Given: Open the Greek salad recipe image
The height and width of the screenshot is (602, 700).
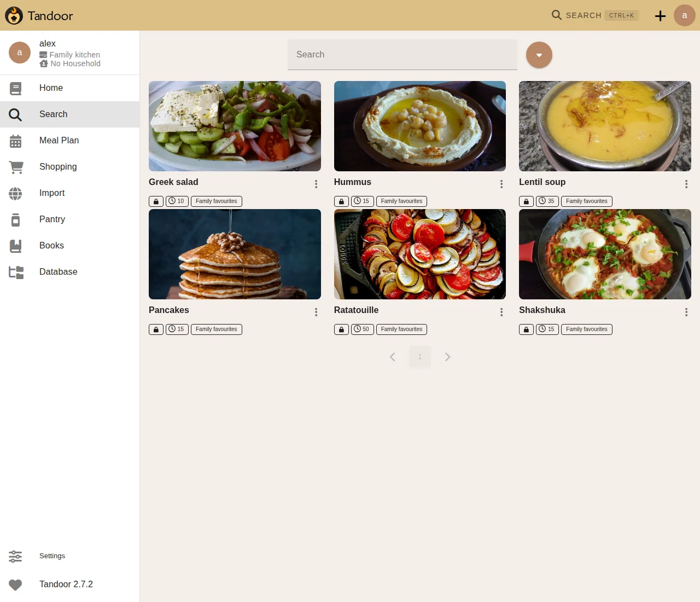Looking at the screenshot, I should (235, 126).
